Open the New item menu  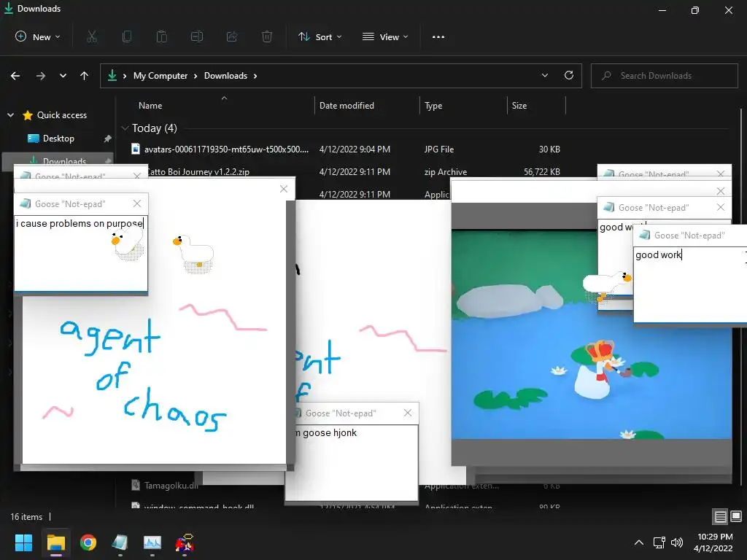pyautogui.click(x=38, y=36)
